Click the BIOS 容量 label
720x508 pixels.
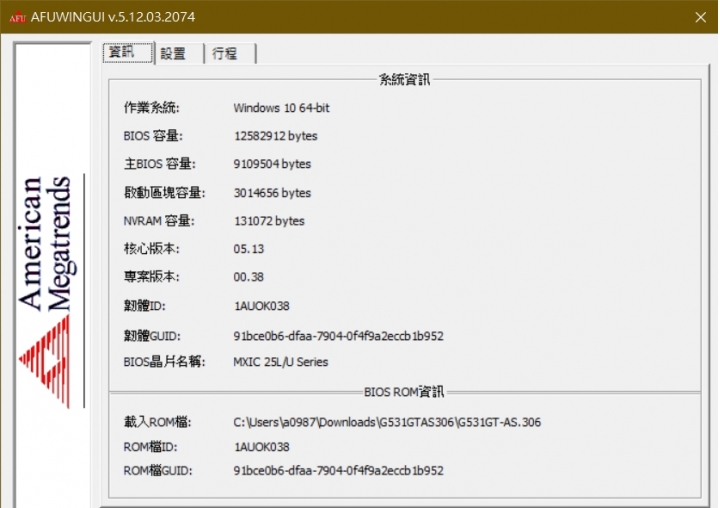click(153, 136)
